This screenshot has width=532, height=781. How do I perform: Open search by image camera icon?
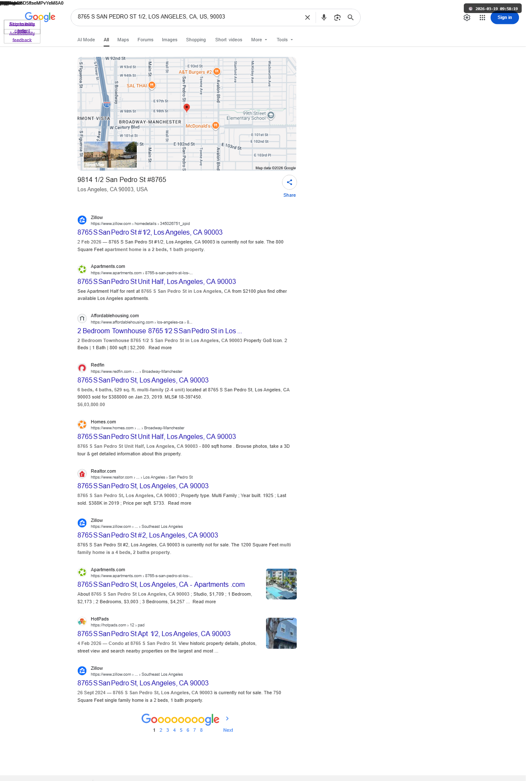pos(337,17)
